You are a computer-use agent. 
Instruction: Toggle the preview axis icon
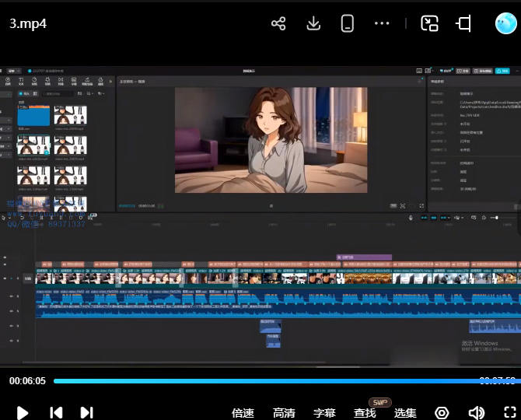click(x=457, y=218)
